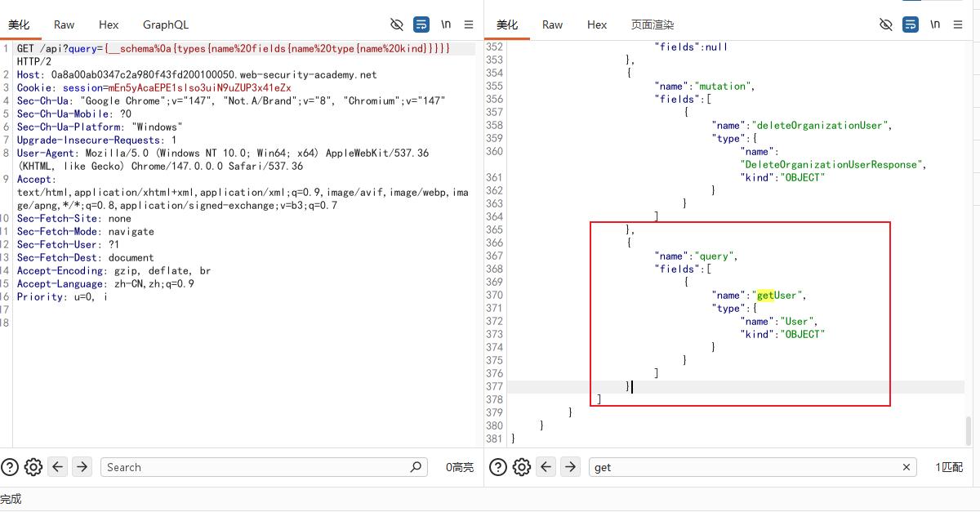Go to next match in request search
The width and height of the screenshot is (980, 512).
[x=82, y=467]
